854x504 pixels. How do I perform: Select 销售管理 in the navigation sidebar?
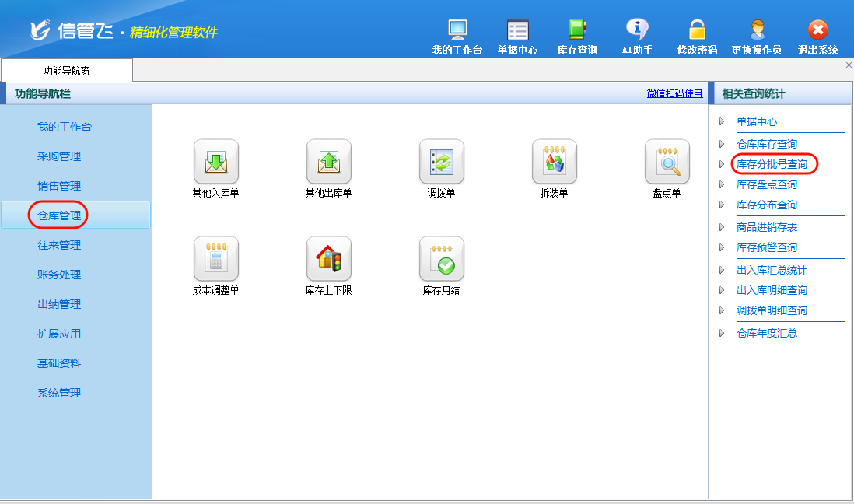(59, 186)
